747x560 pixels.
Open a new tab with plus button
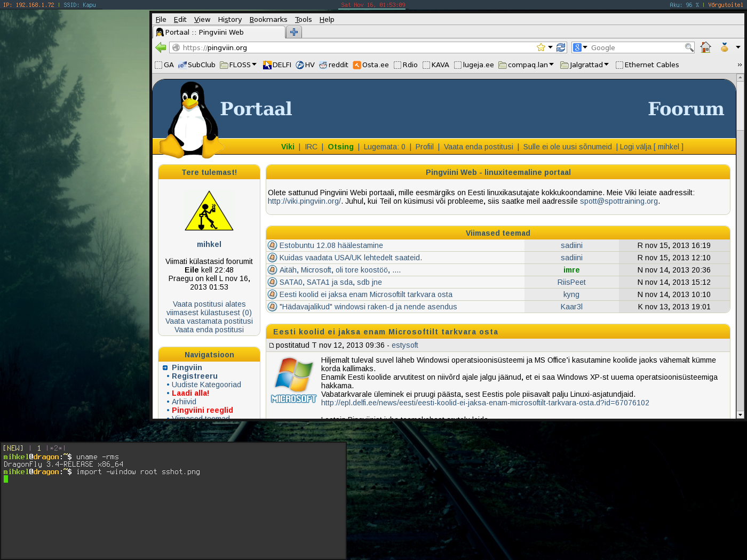294,32
